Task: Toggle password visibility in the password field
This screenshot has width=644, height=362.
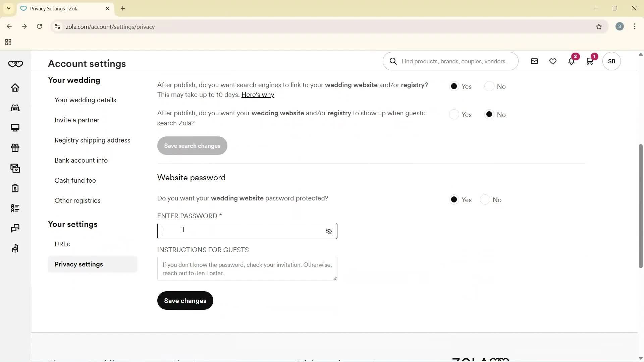Action: [x=328, y=231]
